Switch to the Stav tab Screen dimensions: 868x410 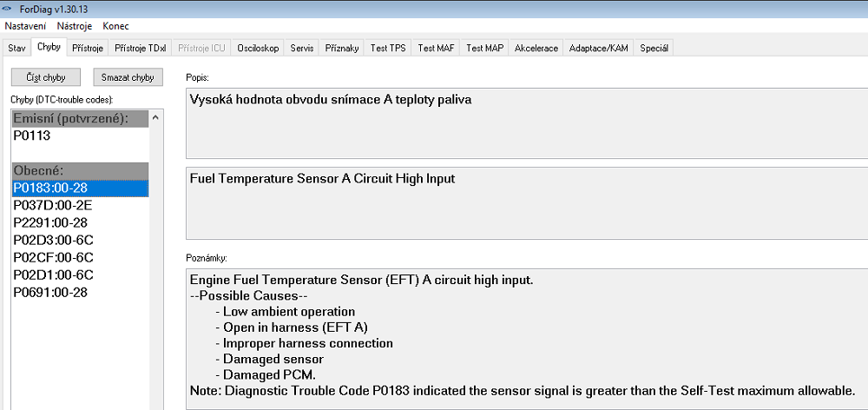16,48
